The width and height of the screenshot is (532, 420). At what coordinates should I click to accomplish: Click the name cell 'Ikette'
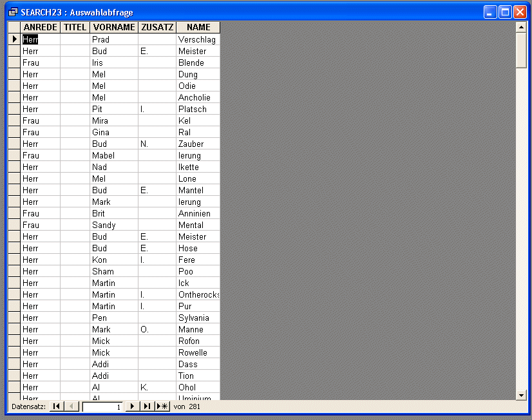198,167
